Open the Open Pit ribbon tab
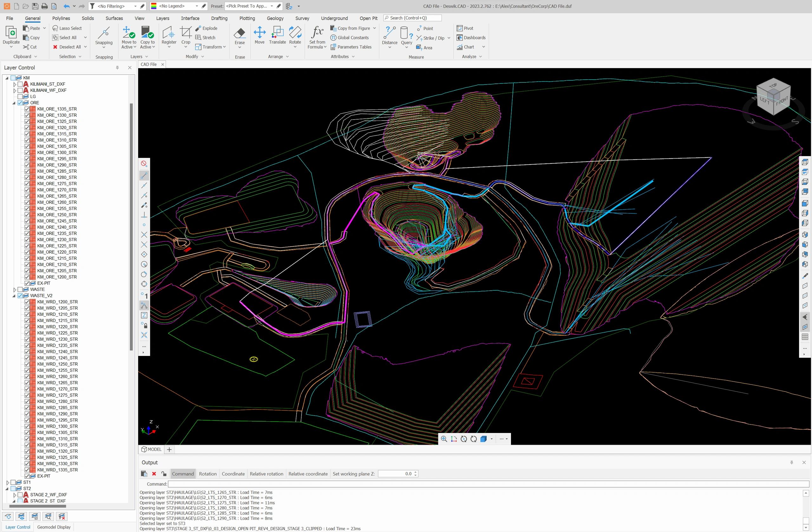The image size is (812, 532). pos(368,18)
